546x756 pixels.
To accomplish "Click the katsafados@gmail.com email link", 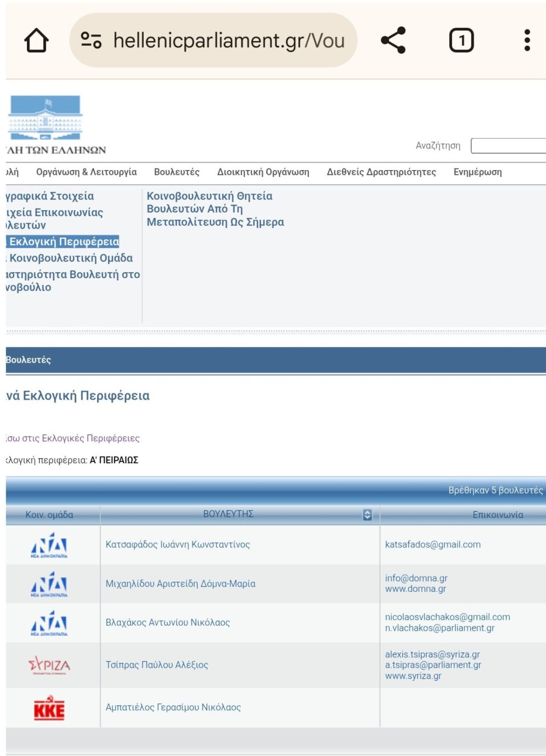I will tap(433, 545).
